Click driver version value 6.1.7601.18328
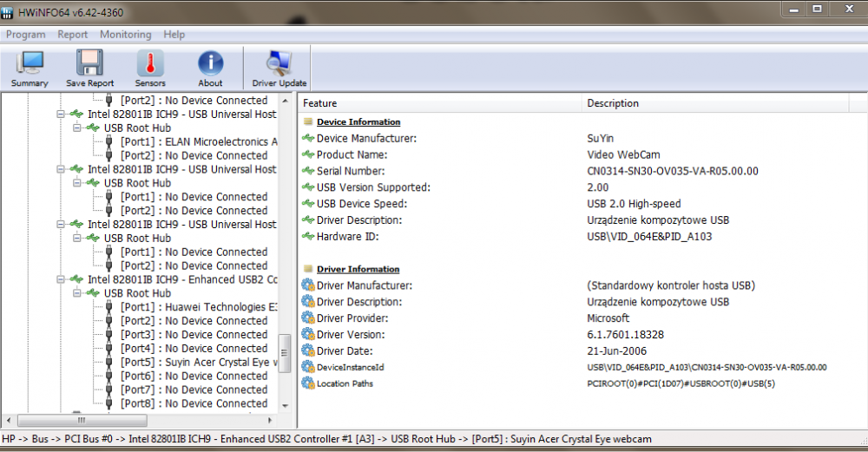Screen dimensions: 868x452 click(x=626, y=334)
